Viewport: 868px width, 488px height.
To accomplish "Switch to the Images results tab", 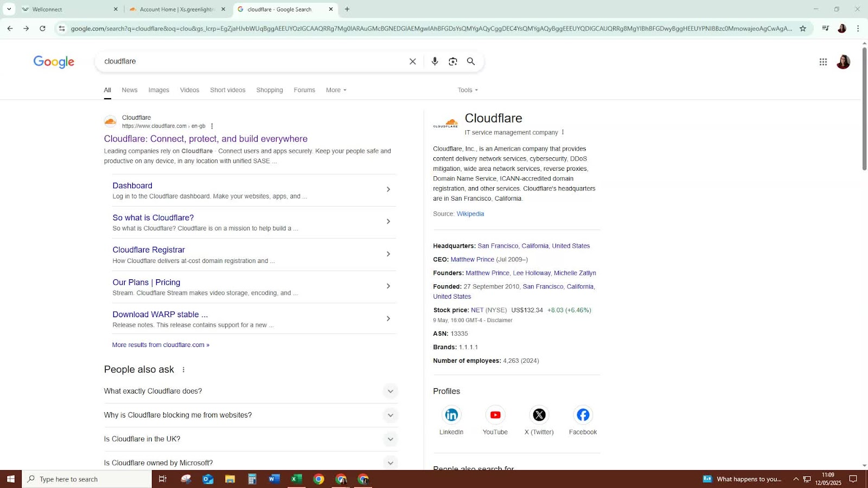I will click(x=159, y=90).
